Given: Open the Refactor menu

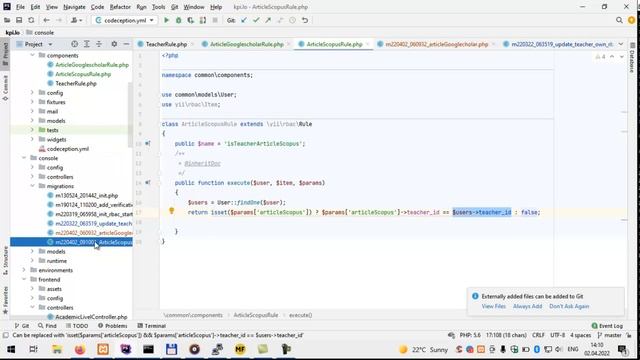Looking at the screenshot, I should 120,7.
